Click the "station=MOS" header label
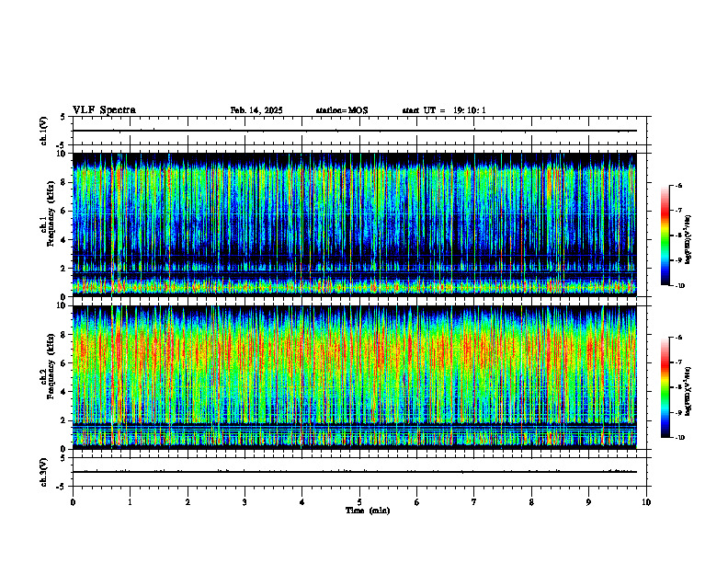Screen dimensions: 728x563 [x=342, y=110]
